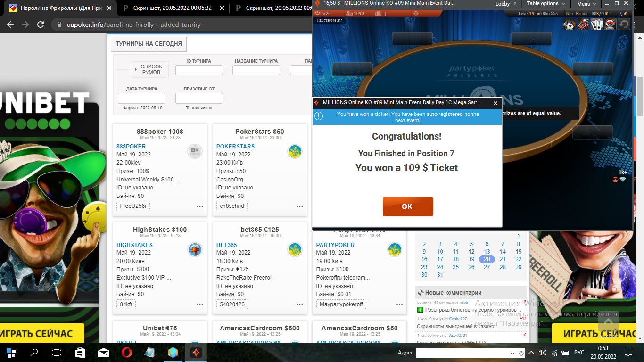644x362 pixels.
Task: Open the POKERSTARS room link
Action: pyautogui.click(x=235, y=147)
